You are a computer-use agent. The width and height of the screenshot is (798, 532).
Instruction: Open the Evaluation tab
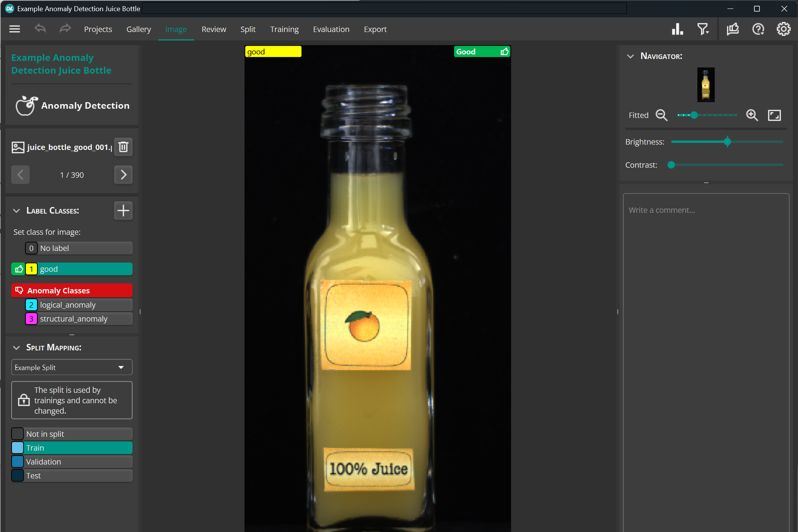point(331,29)
